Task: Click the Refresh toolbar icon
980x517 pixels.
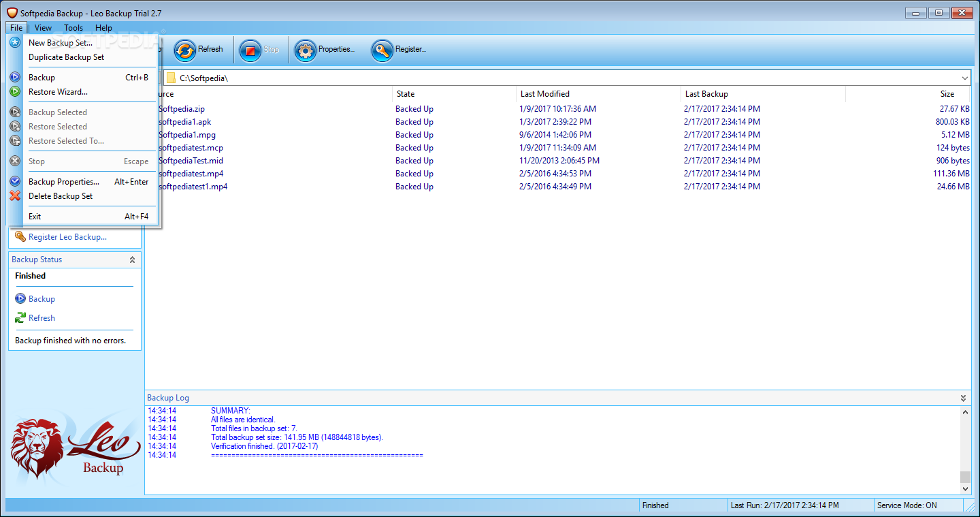Action: point(185,50)
